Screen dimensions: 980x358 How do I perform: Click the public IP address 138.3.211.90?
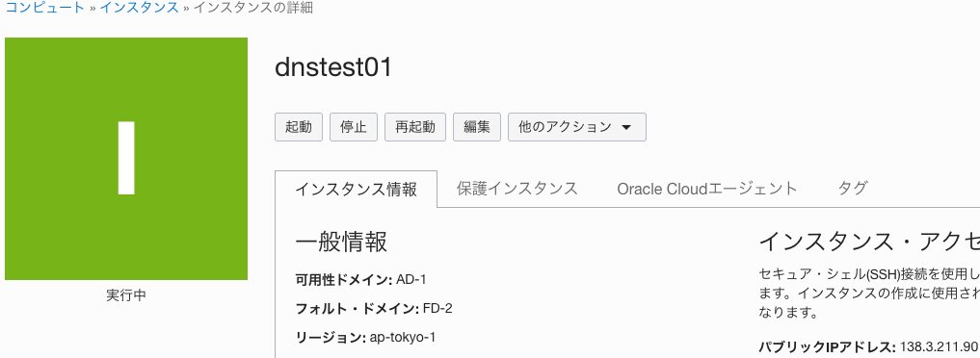pos(940,346)
